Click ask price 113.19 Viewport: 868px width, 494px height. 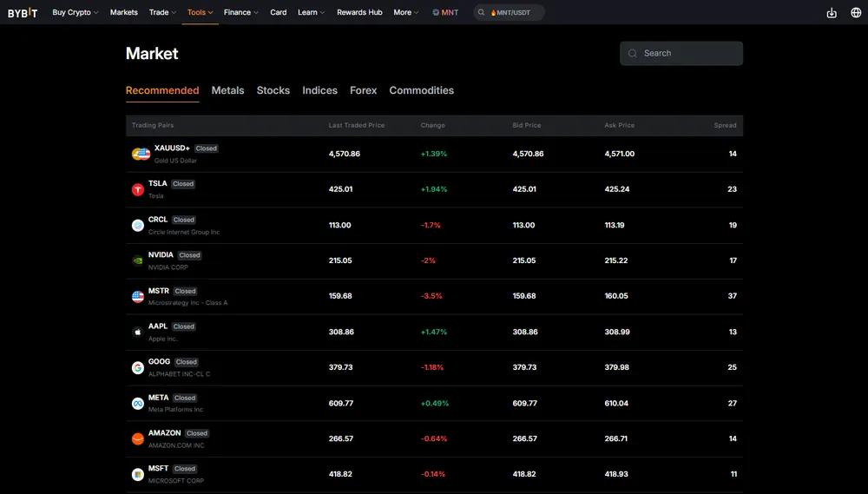click(615, 226)
